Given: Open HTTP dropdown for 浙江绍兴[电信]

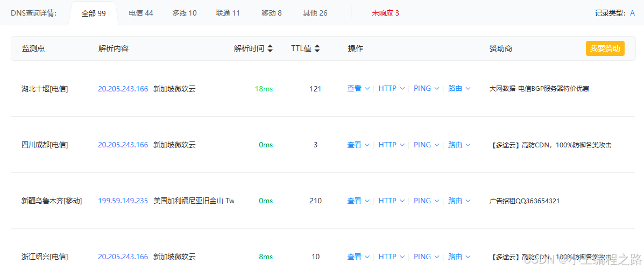Looking at the screenshot, I should 392,257.
